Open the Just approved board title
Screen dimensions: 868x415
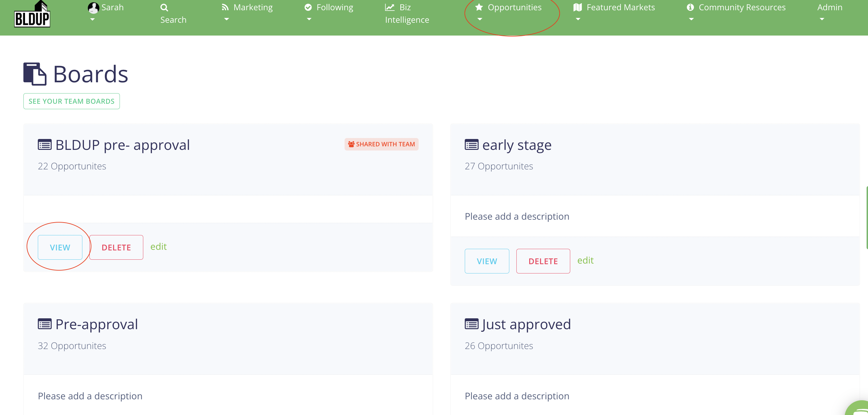click(526, 324)
